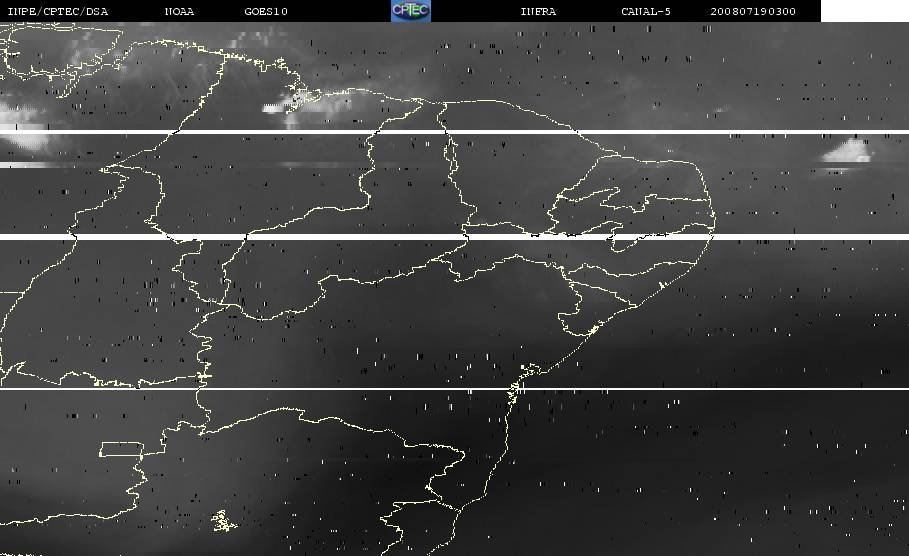Click the small yellow outline cluster near the bottom
The image size is (909, 556).
tap(219, 519)
